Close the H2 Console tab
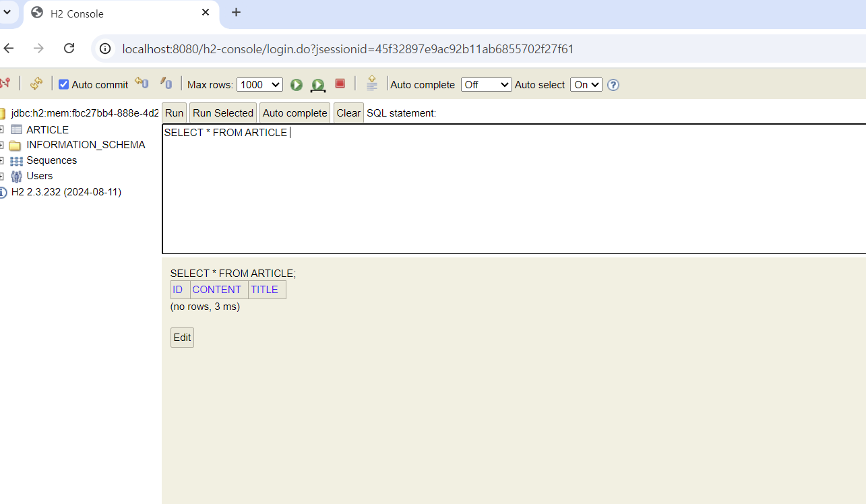This screenshot has height=504, width=866. tap(206, 12)
